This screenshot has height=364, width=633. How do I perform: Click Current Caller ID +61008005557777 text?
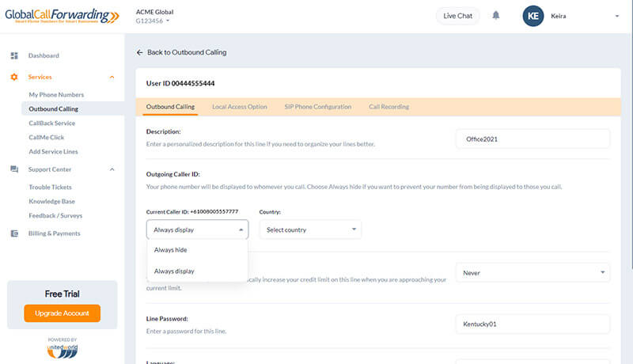click(192, 211)
